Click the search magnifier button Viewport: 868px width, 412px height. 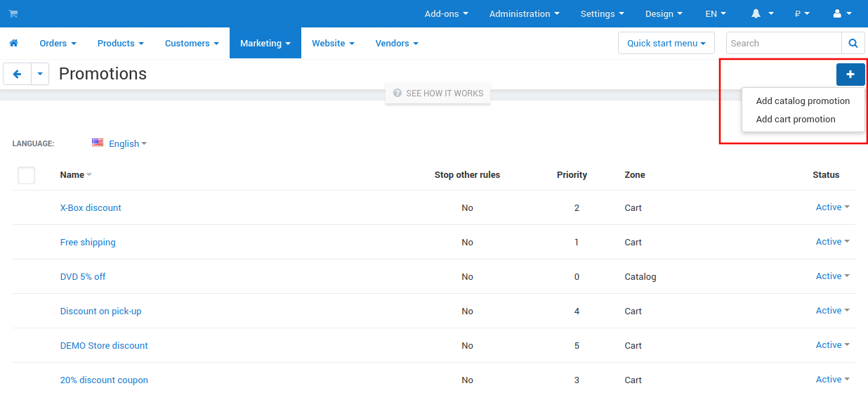853,43
